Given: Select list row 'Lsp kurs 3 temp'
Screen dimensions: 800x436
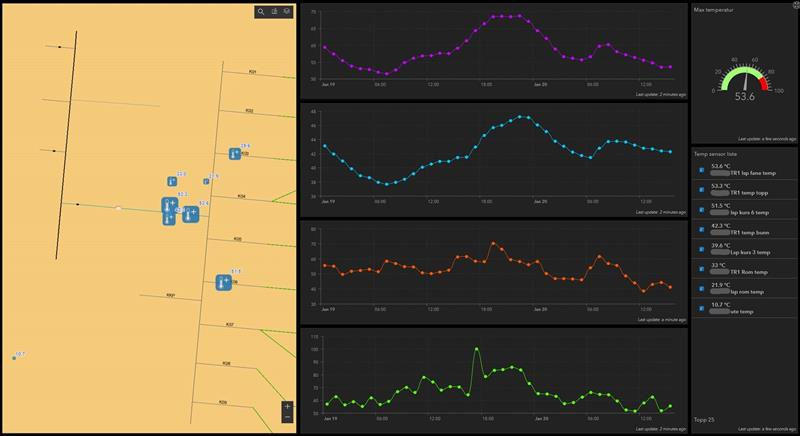Looking at the screenshot, I should coord(744,249).
